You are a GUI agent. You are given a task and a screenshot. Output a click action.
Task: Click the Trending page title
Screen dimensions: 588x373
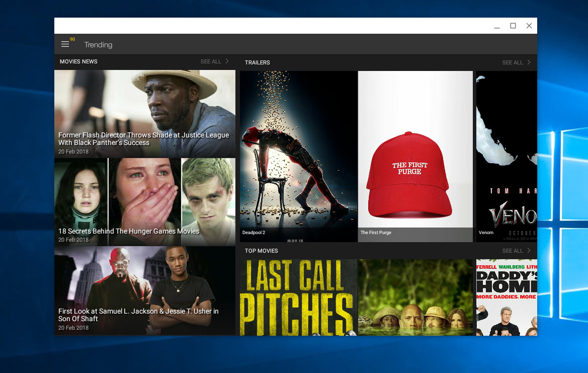98,45
